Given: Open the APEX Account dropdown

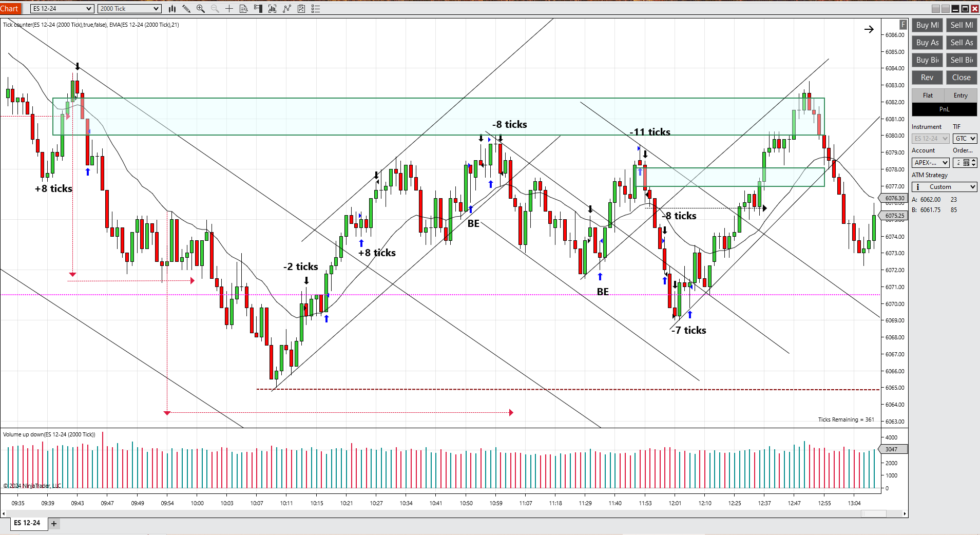Looking at the screenshot, I should coord(931,163).
